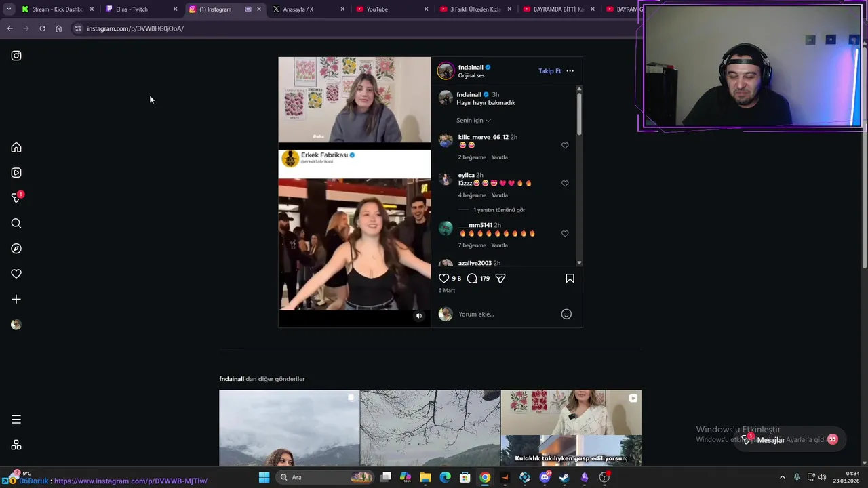Open the hamburger More menu in sidebar
This screenshot has height=488, width=868.
[16, 420]
